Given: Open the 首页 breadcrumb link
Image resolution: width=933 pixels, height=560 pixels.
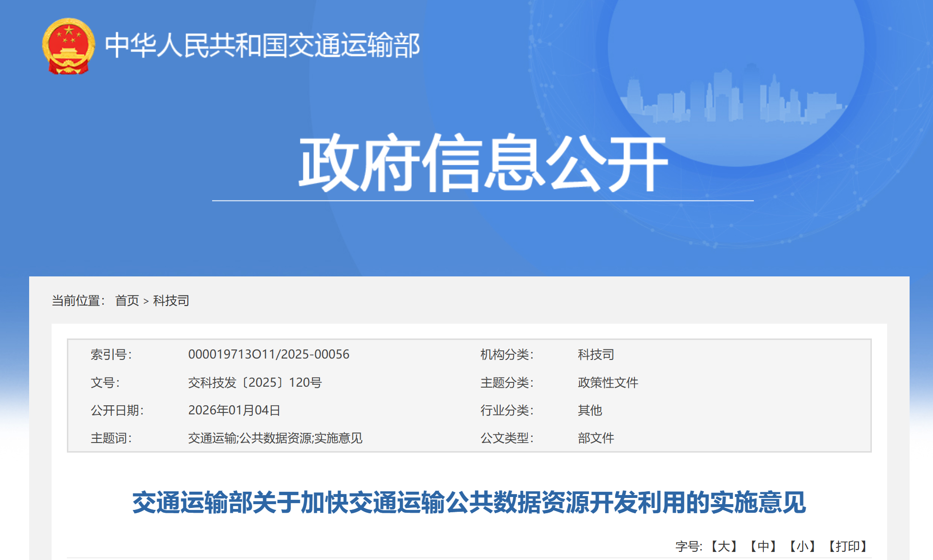Looking at the screenshot, I should coord(127,301).
